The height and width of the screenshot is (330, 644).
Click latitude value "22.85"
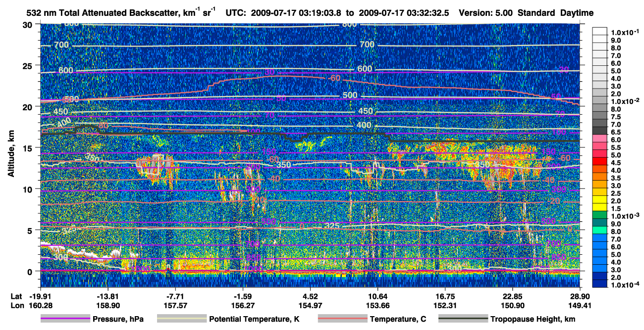512,296
